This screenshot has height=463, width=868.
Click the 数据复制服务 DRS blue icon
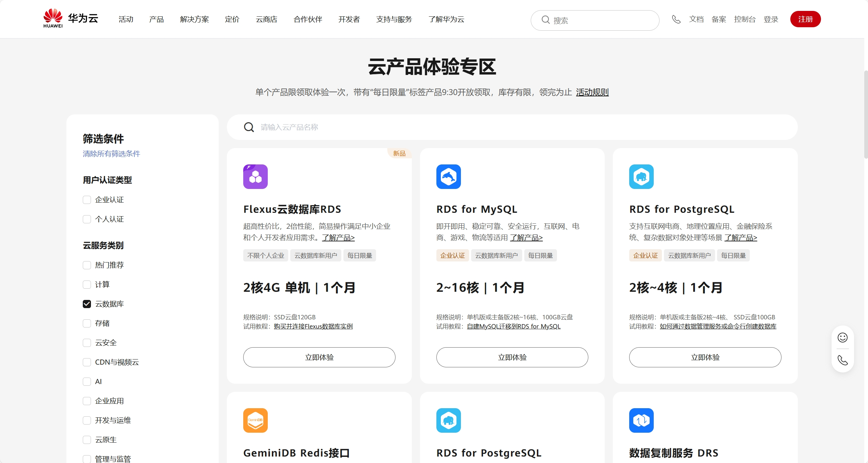(641, 420)
